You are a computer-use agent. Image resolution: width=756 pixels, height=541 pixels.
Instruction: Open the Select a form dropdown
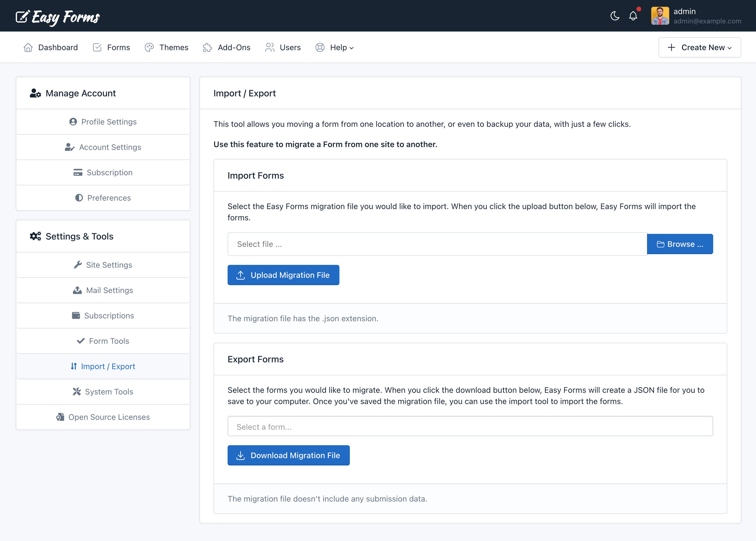[470, 426]
